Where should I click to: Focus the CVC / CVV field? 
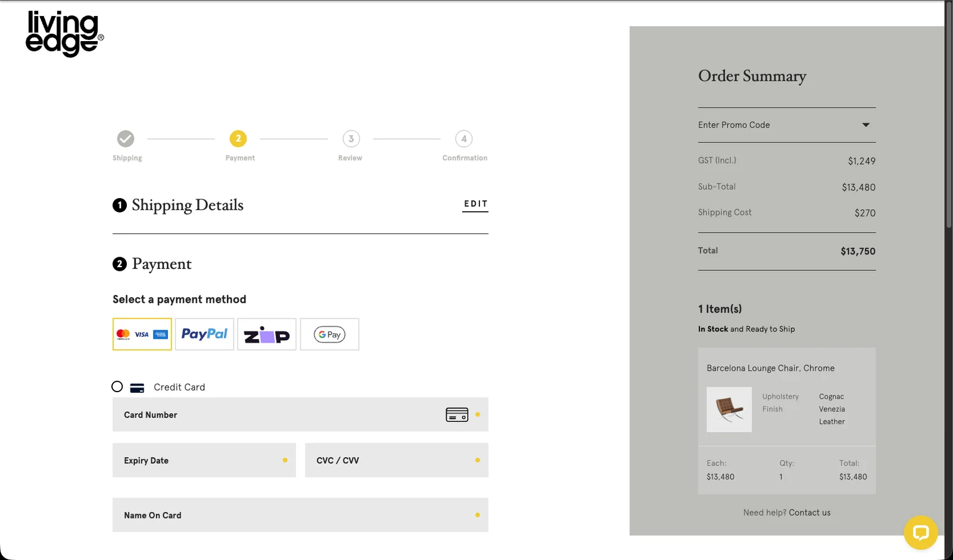pyautogui.click(x=397, y=460)
